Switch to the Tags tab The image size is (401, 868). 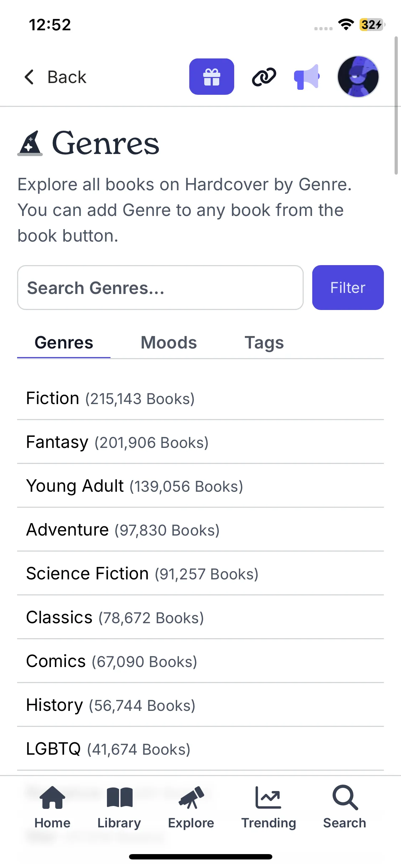(x=264, y=342)
